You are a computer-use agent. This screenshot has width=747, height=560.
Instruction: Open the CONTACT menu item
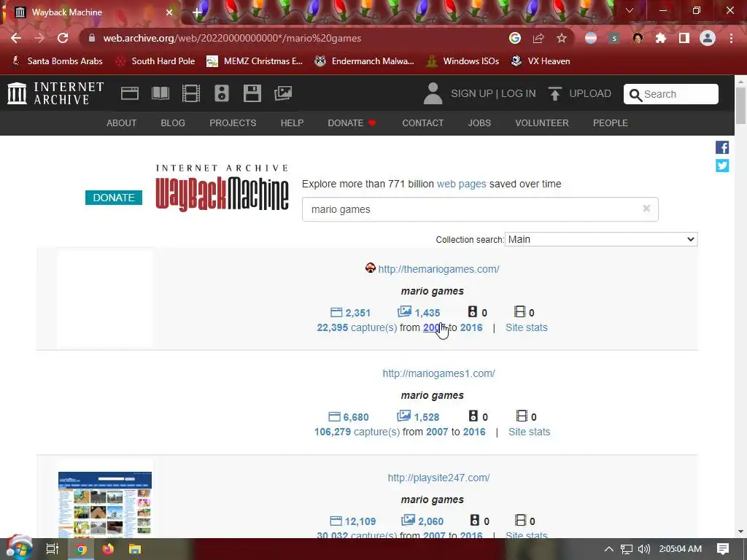[x=422, y=122]
